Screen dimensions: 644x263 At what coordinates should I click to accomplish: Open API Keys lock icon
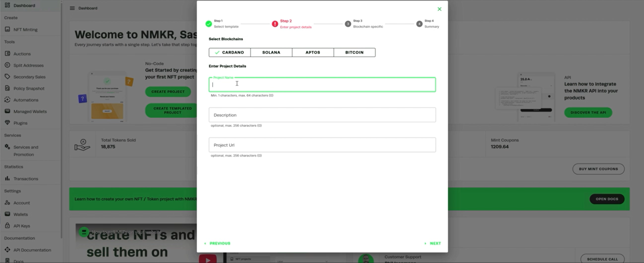coord(8,226)
